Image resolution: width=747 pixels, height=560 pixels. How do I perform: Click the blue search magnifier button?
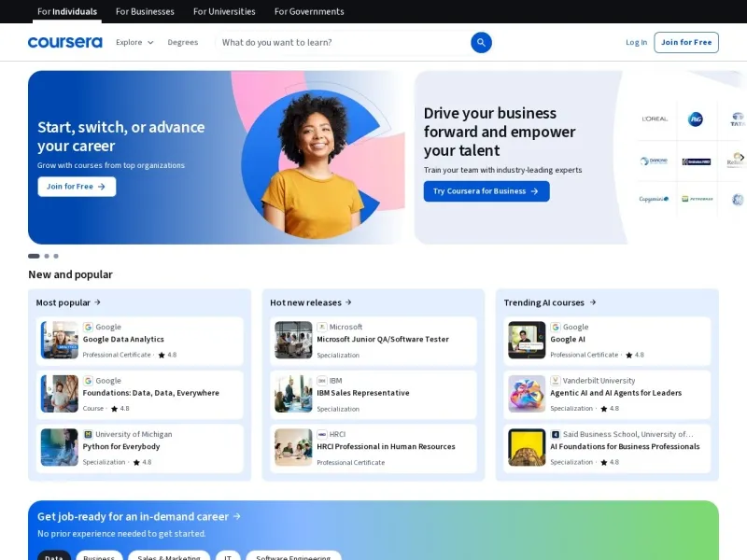pyautogui.click(x=481, y=42)
